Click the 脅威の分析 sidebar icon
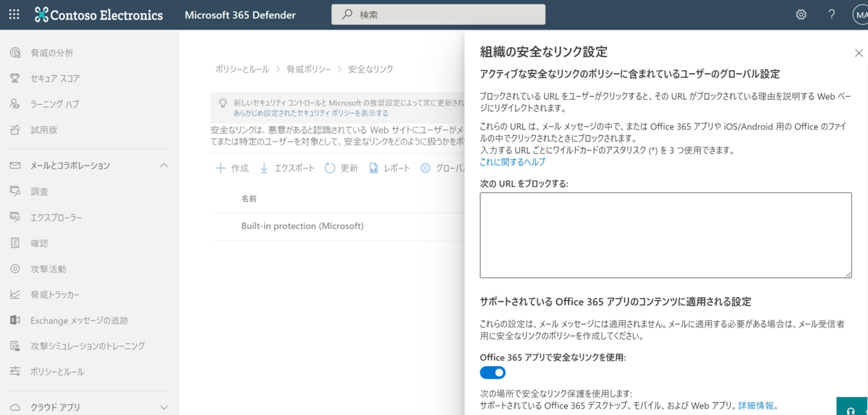 click(x=15, y=53)
